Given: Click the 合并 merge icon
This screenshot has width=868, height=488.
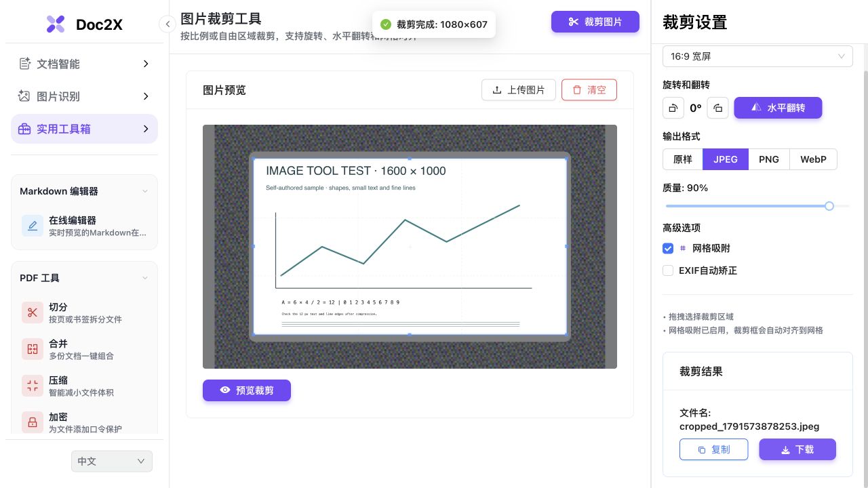Looking at the screenshot, I should coord(33,349).
